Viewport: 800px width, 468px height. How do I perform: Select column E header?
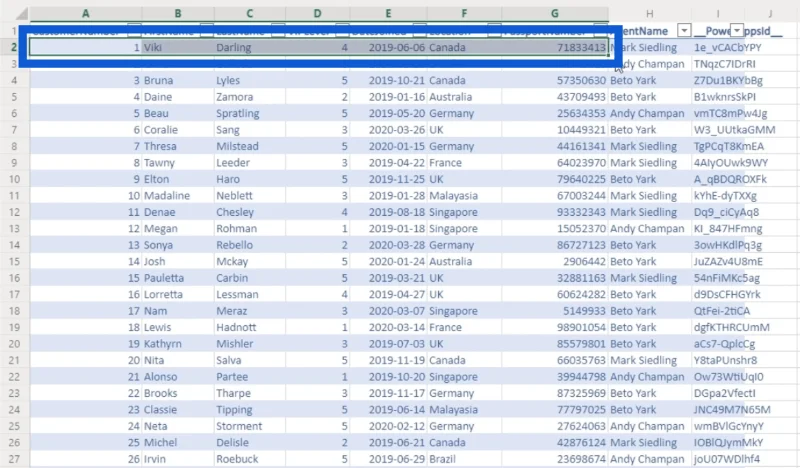coord(388,14)
